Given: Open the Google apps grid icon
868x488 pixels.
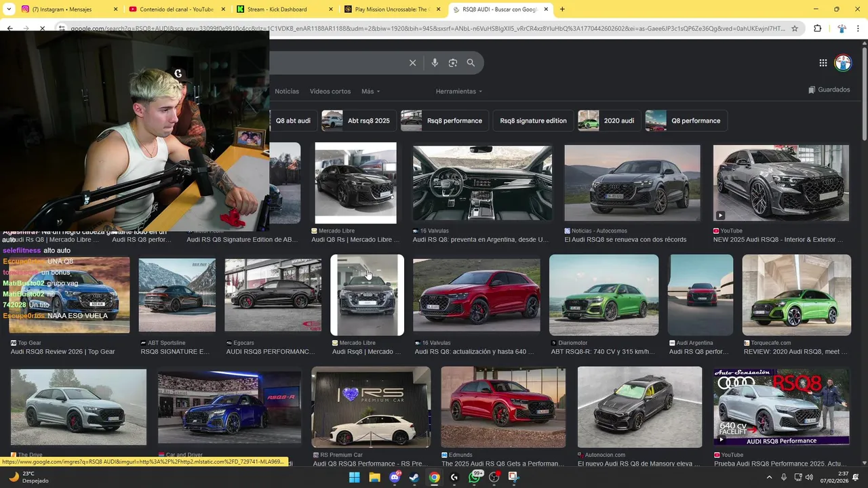Looking at the screenshot, I should [823, 63].
